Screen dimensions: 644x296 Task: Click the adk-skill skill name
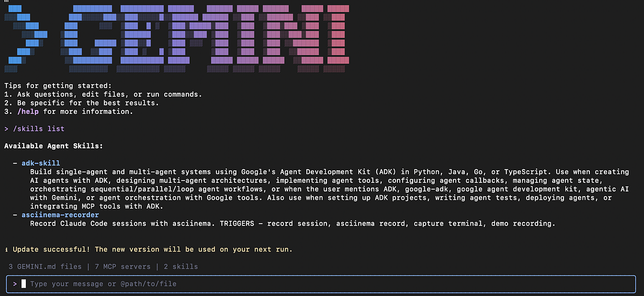point(41,163)
